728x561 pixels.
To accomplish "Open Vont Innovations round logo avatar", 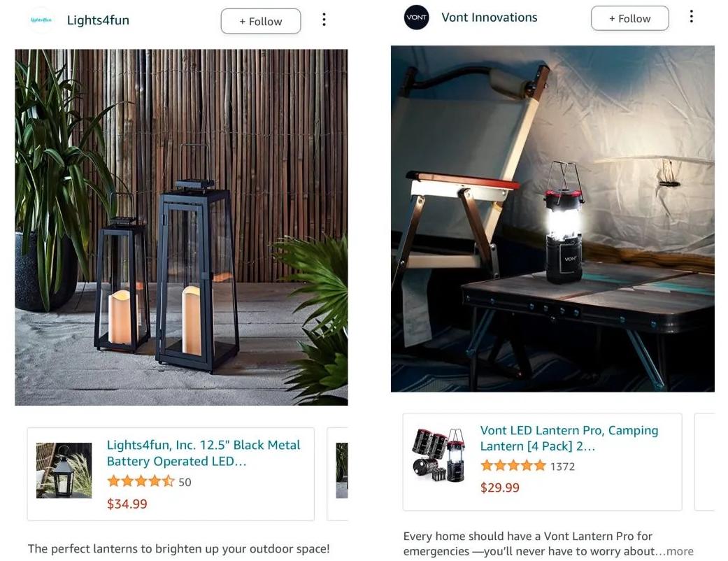I will [416, 17].
